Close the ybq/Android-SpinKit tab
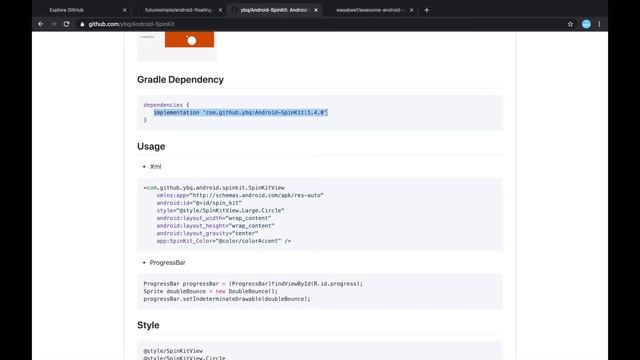640x360 pixels. 316,10
